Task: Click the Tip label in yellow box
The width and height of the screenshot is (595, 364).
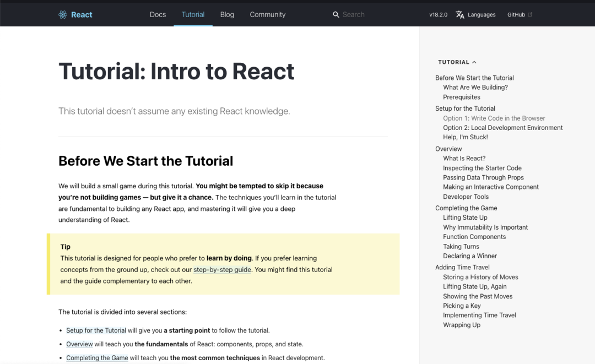Action: pyautogui.click(x=65, y=247)
